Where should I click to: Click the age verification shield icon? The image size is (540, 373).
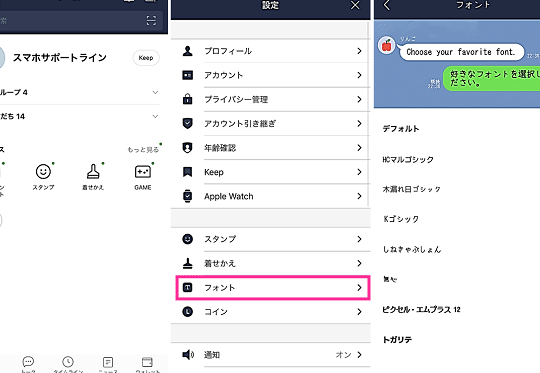[187, 148]
